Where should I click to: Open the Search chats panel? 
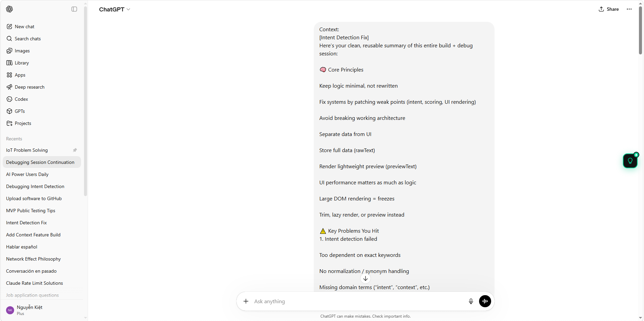click(28, 39)
